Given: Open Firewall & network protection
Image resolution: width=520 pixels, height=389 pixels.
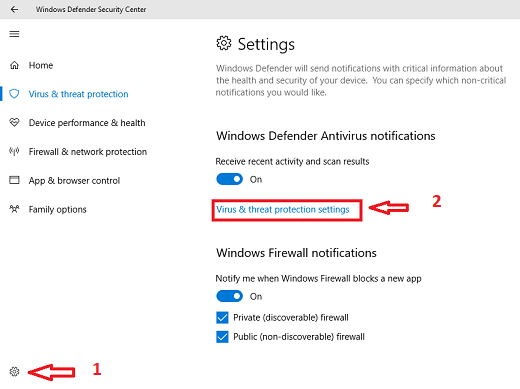Looking at the screenshot, I should click(x=88, y=152).
